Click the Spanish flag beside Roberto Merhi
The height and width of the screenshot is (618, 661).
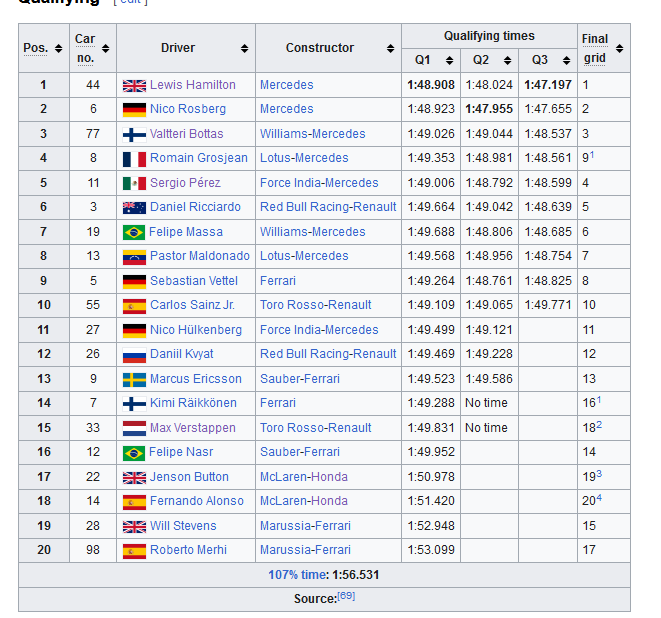coord(134,551)
